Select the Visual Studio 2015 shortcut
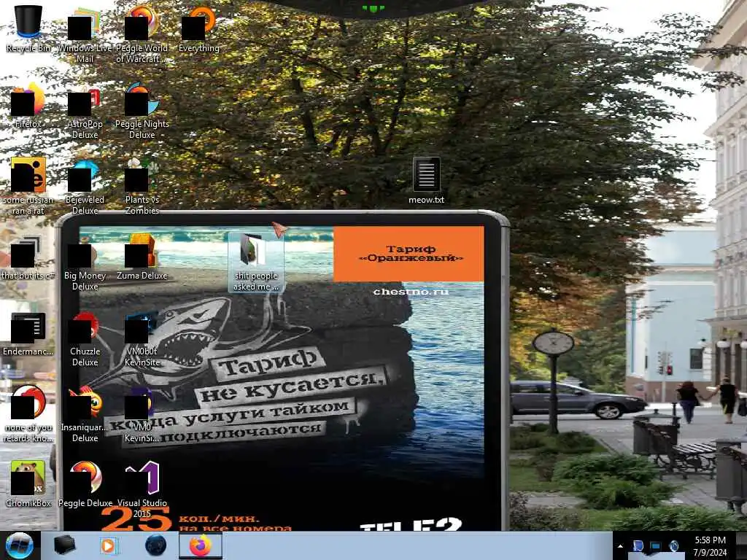The height and width of the screenshot is (560, 747). click(142, 489)
